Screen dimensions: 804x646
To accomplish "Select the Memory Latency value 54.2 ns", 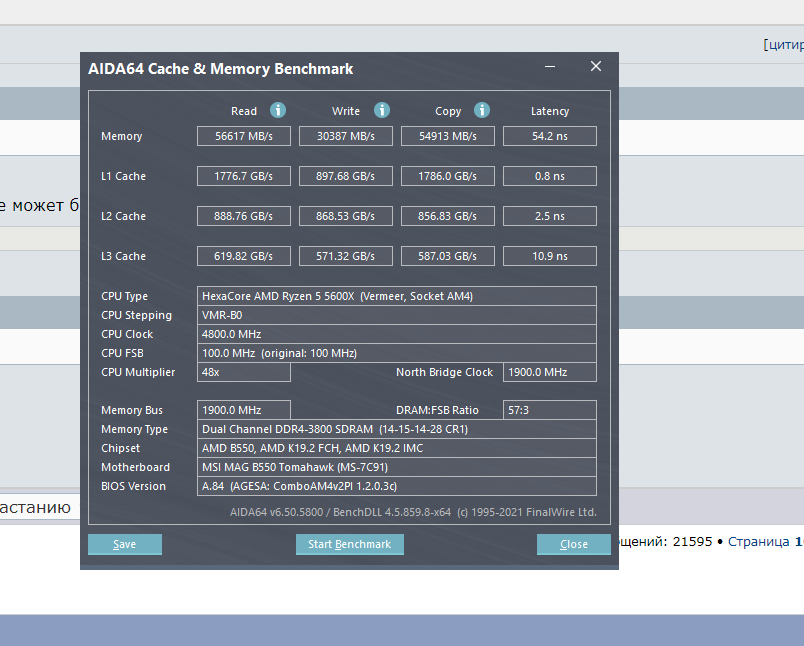I will click(x=550, y=136).
